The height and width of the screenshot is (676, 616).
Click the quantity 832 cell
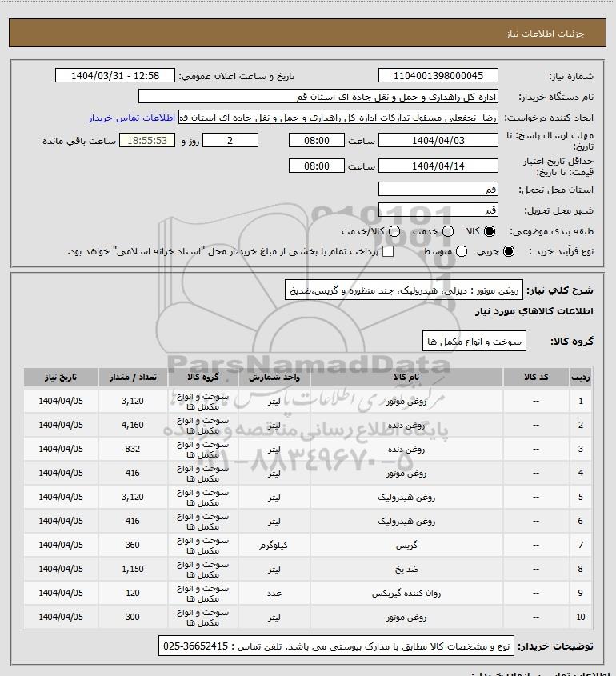pos(133,449)
